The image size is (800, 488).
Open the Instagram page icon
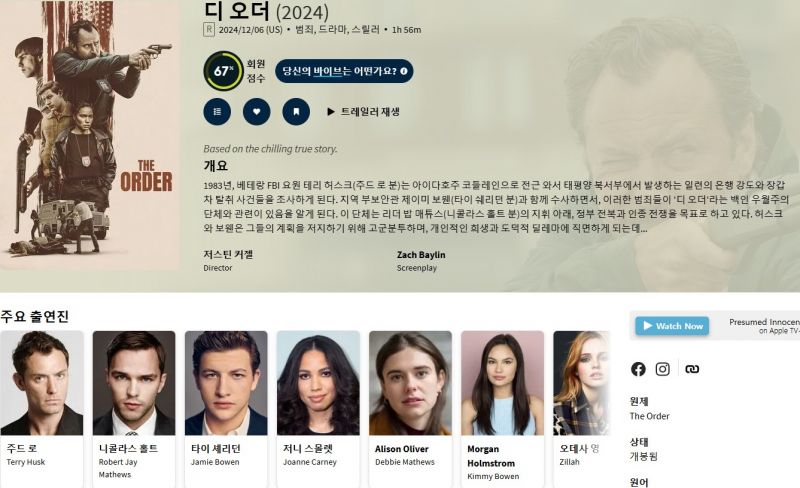663,369
